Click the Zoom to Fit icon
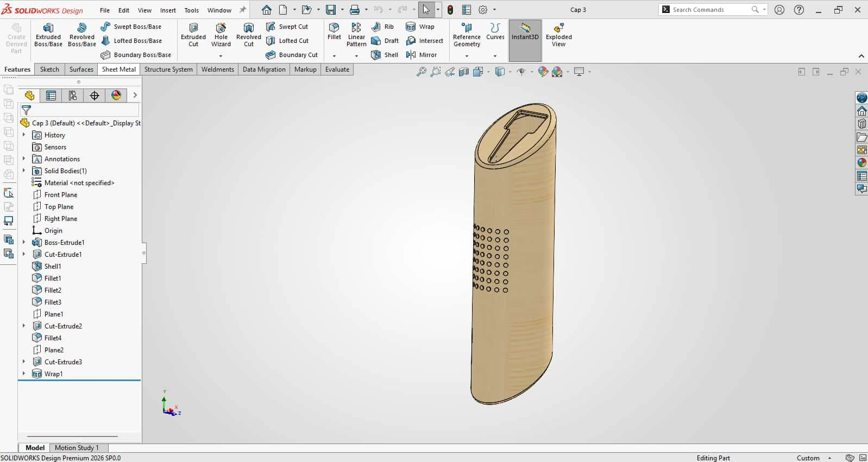 [421, 72]
